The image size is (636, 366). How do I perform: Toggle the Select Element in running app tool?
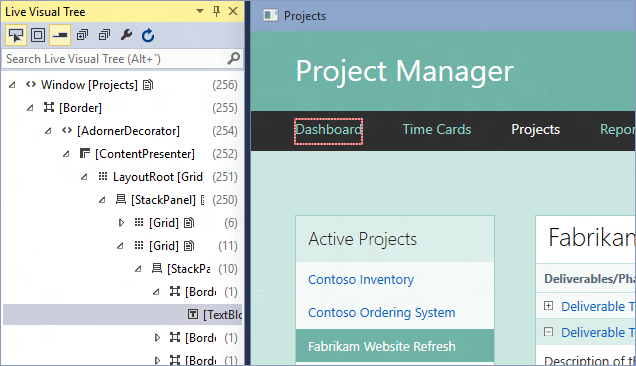point(15,35)
